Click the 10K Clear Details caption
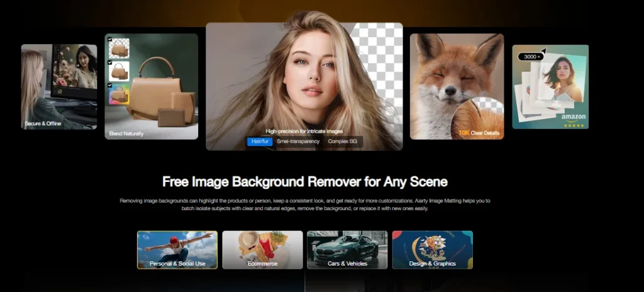 [x=479, y=133]
